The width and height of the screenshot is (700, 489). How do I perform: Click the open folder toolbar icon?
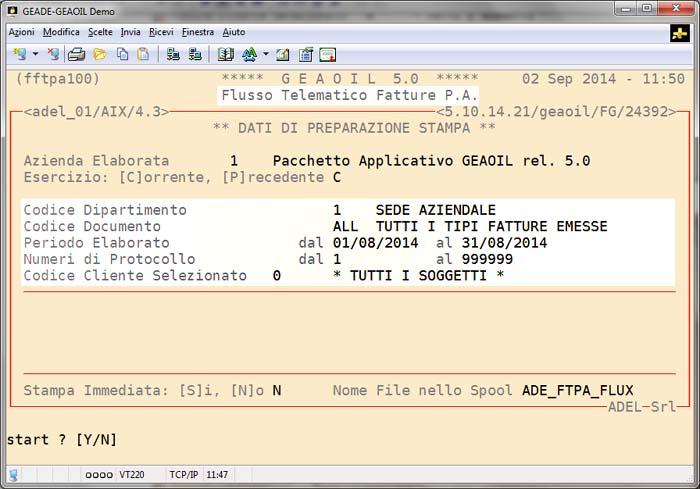(x=100, y=54)
